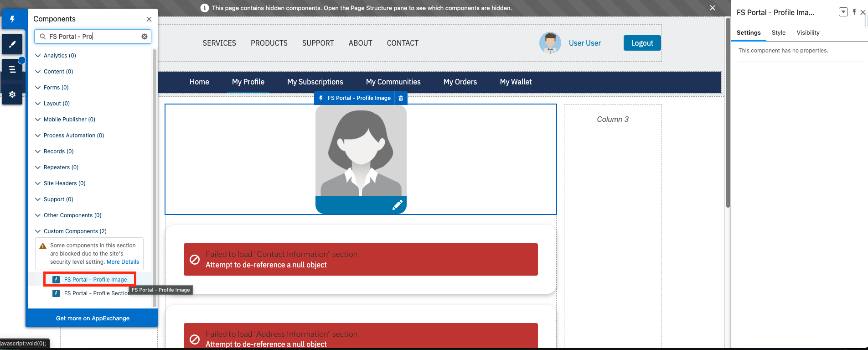
Task: Go to the My Orders tab
Action: coord(460,82)
